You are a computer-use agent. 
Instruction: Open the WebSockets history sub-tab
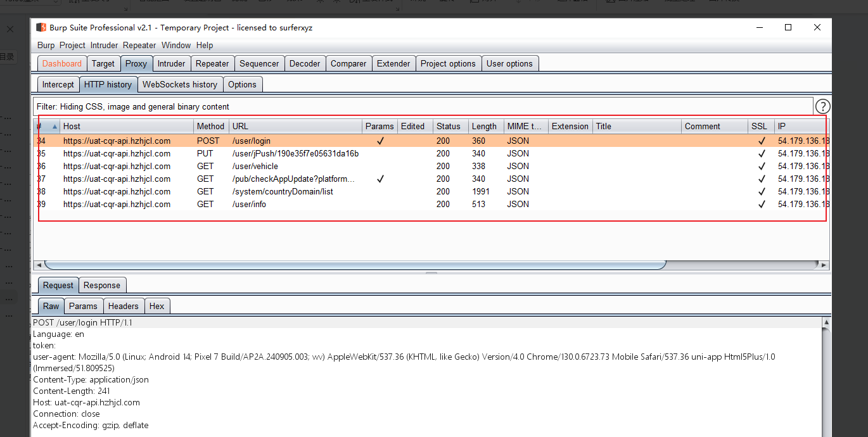point(180,84)
